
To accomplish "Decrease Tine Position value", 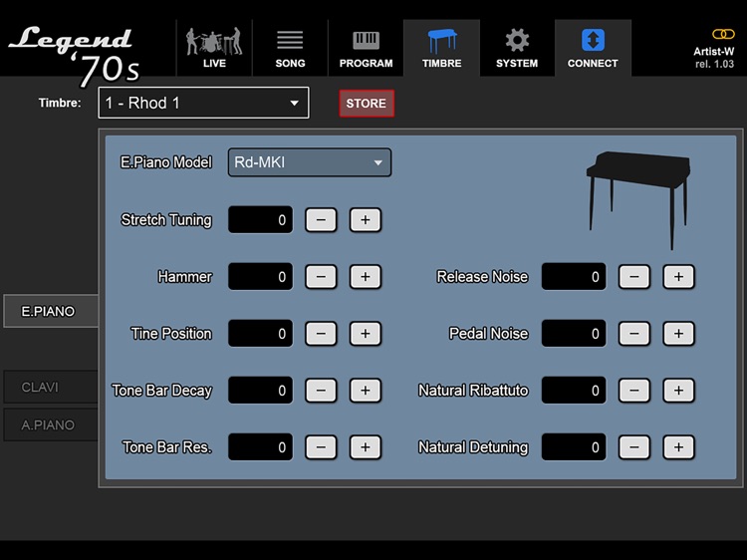I will click(321, 333).
